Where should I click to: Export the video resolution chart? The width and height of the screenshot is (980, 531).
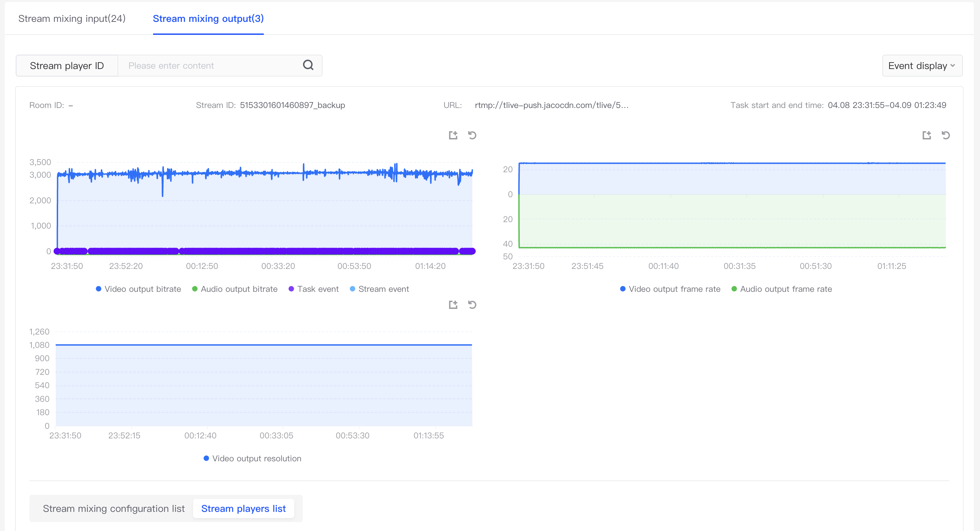point(453,305)
